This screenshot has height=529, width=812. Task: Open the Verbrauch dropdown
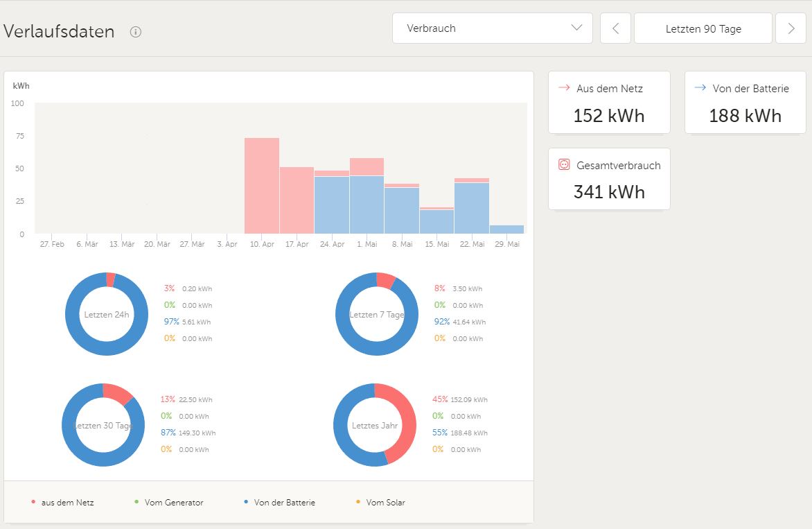tap(493, 28)
